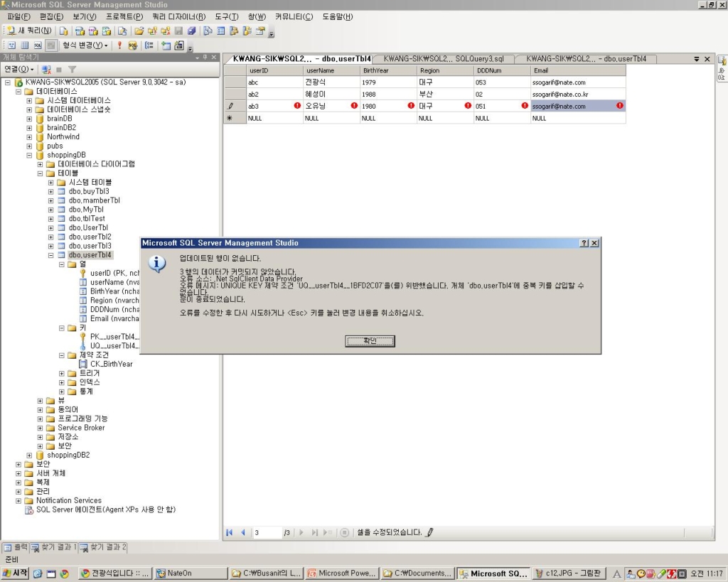Viewport: 728px width, 582px height.
Task: Click the help question mark button on dialog title
Action: click(584, 243)
